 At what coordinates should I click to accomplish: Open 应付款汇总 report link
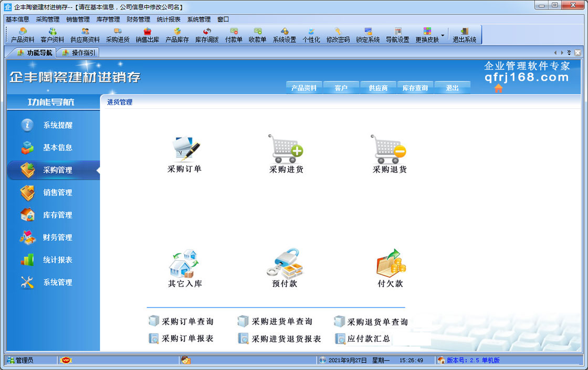point(369,339)
